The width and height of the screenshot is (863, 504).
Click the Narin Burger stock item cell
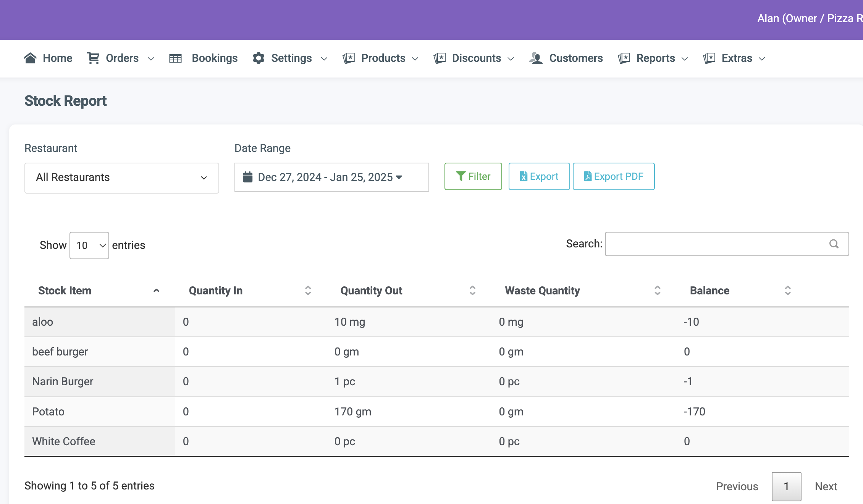(100, 381)
